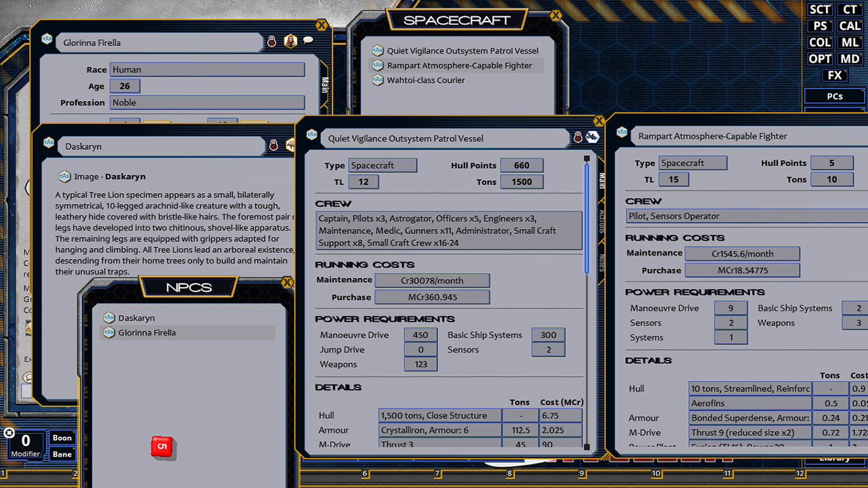The width and height of the screenshot is (868, 488).
Task: Open the FX sidebar panel
Action: coord(835,75)
